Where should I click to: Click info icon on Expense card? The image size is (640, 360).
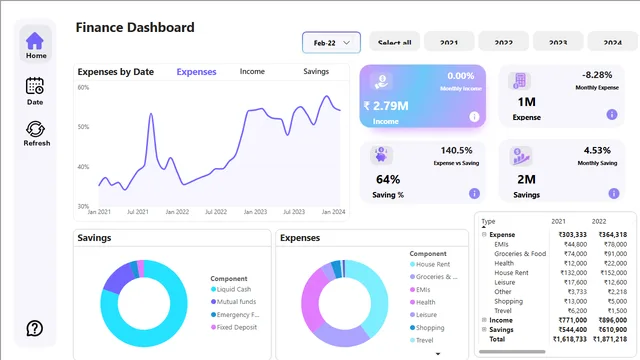point(611,114)
